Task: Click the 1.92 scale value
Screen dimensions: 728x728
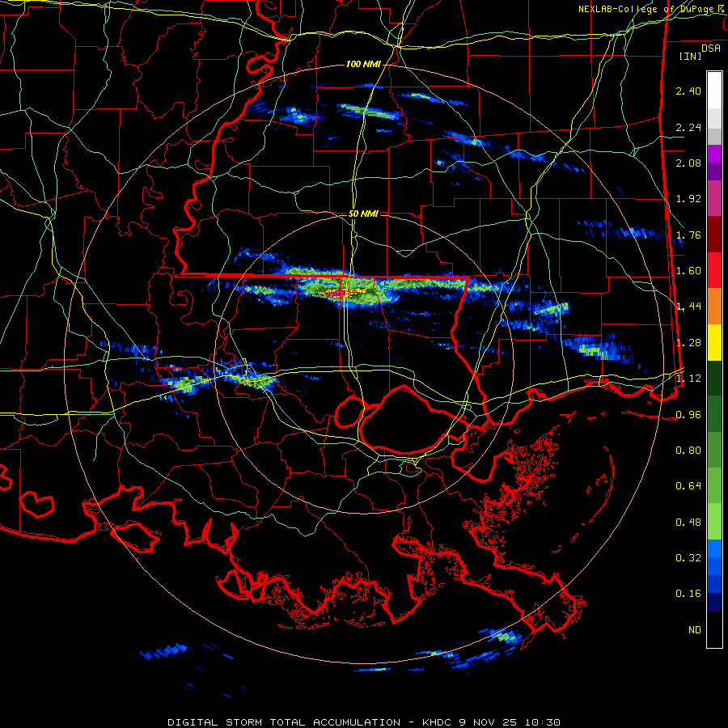Action: point(688,199)
